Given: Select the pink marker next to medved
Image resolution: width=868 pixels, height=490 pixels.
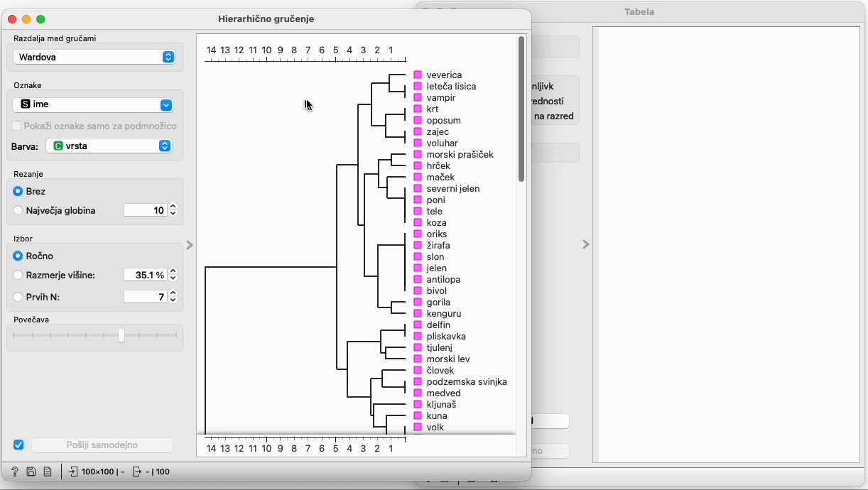Looking at the screenshot, I should pyautogui.click(x=418, y=393).
